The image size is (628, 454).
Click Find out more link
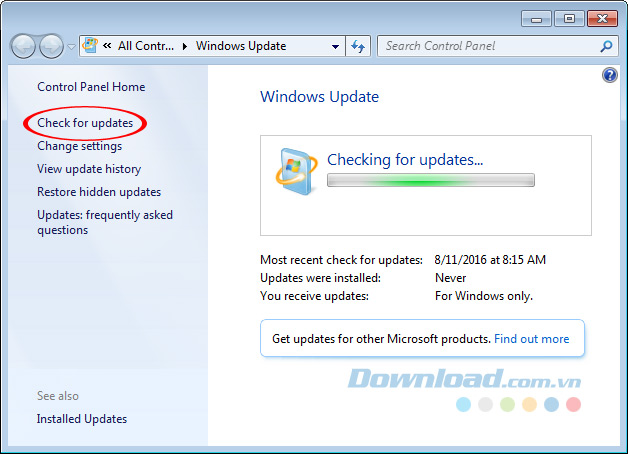531,339
